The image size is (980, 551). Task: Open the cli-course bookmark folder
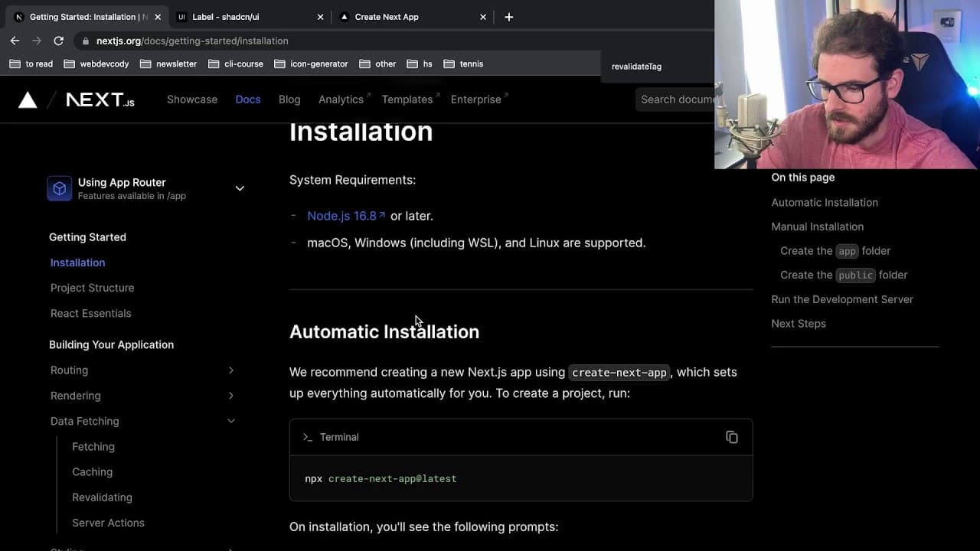(x=236, y=64)
